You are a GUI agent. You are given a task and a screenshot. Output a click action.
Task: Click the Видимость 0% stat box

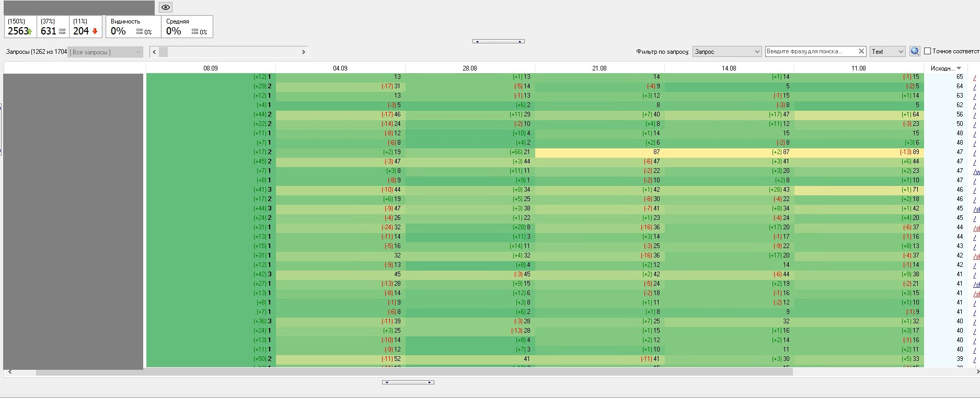[133, 27]
